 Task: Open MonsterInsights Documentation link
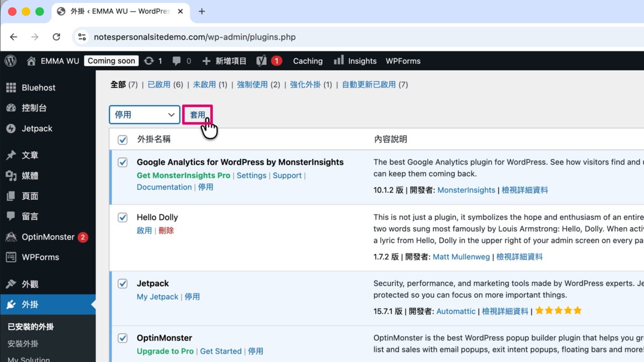tap(164, 187)
